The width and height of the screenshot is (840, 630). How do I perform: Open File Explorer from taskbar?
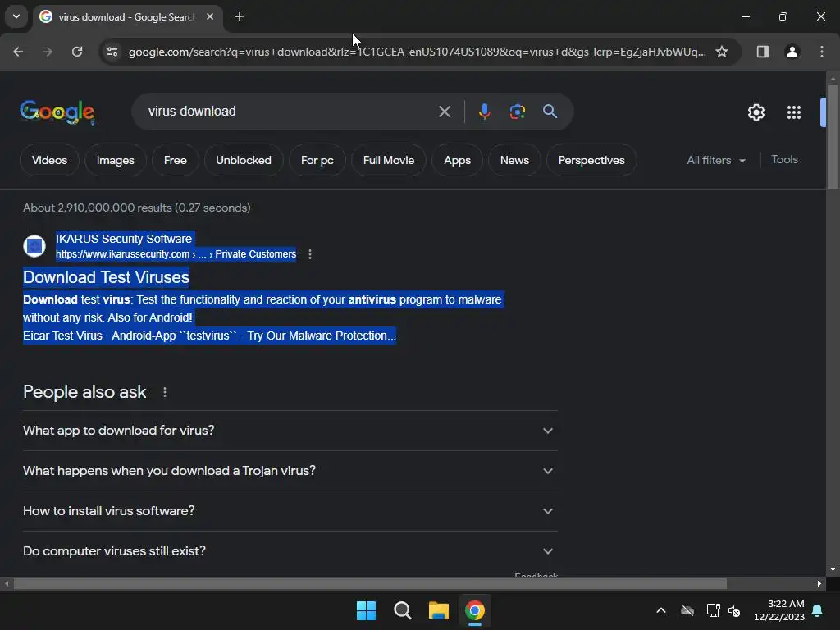pos(438,610)
